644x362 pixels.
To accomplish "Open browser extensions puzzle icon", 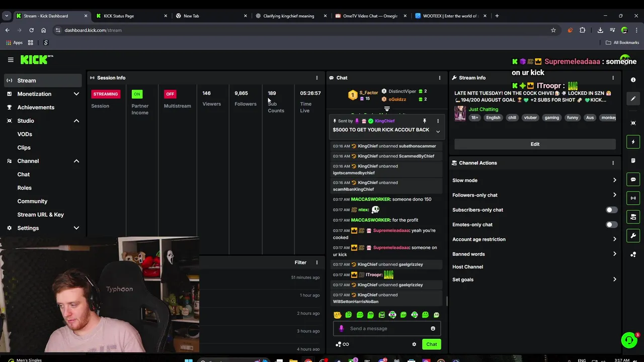I will click(x=583, y=30).
